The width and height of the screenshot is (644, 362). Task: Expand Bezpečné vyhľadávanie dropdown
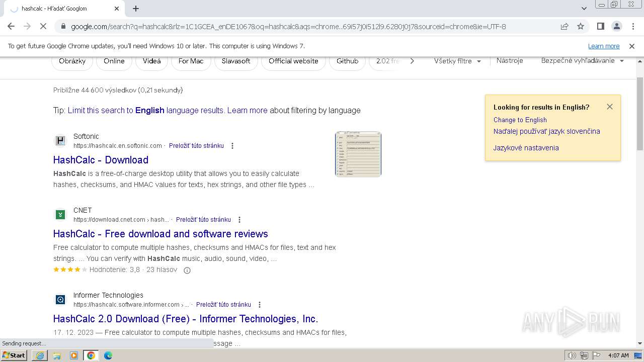click(582, 61)
